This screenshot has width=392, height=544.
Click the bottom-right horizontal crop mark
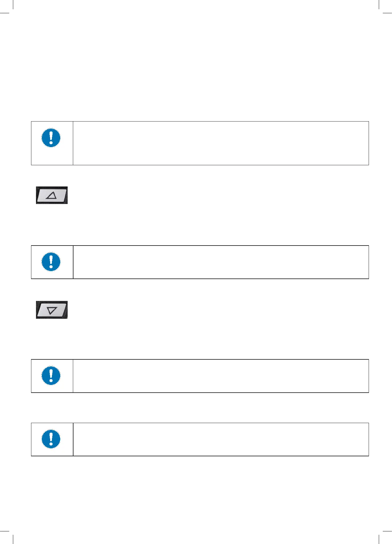point(387,531)
